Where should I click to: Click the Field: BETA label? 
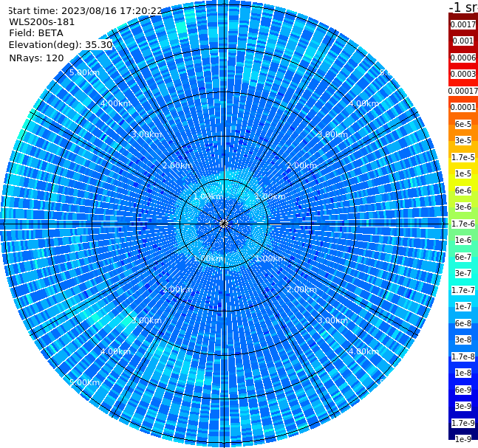click(36, 33)
